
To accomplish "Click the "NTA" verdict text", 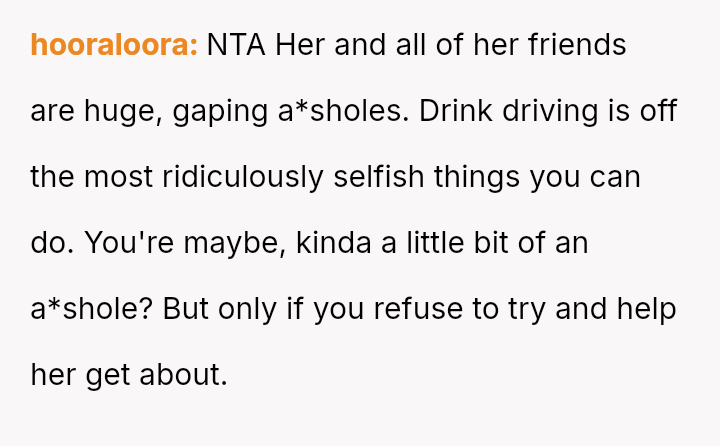I will (237, 46).
